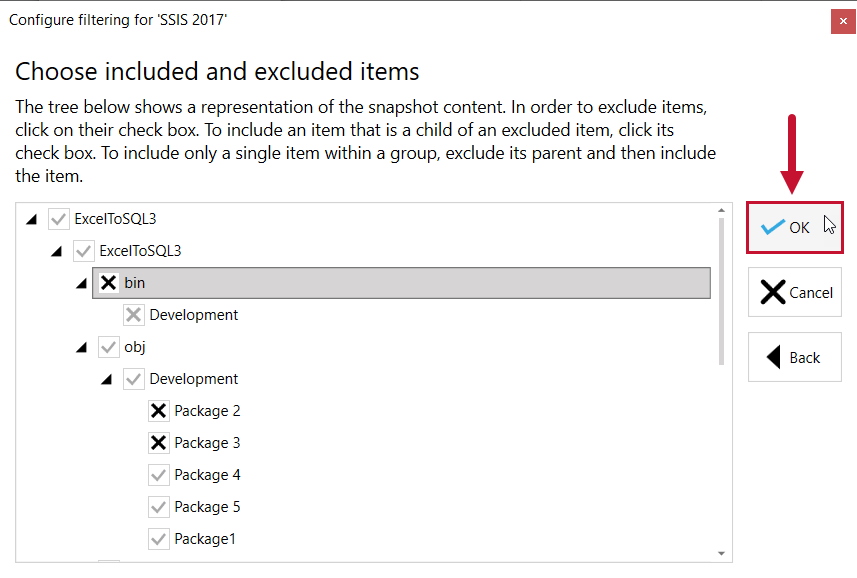Toggle the nested ExcelToSQL3 project checkbox
857x578 pixels.
(84, 251)
